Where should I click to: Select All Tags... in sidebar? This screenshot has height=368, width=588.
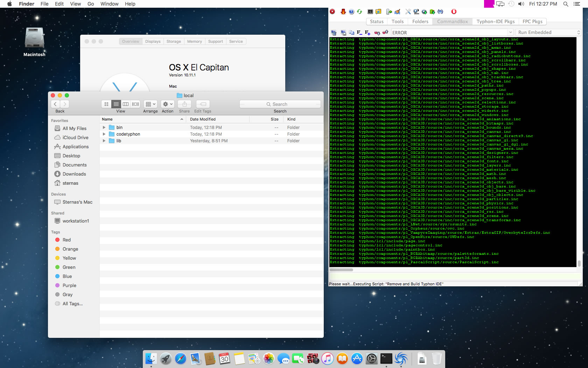(73, 304)
